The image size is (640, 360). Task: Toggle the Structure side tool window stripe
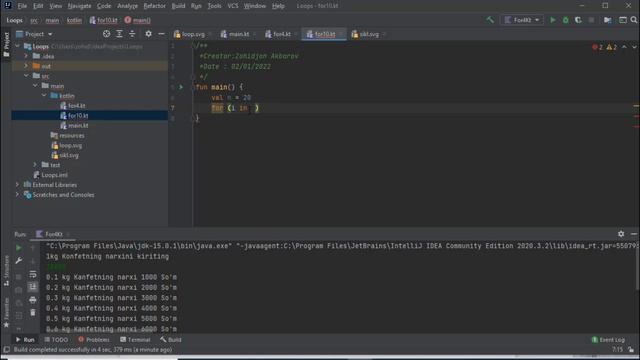tap(6, 271)
